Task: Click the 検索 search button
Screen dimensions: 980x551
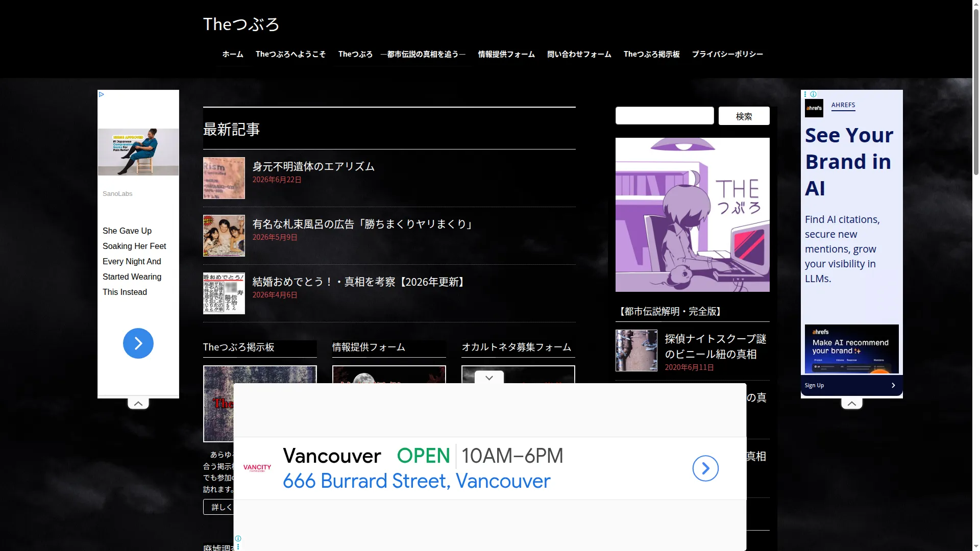Action: [744, 116]
